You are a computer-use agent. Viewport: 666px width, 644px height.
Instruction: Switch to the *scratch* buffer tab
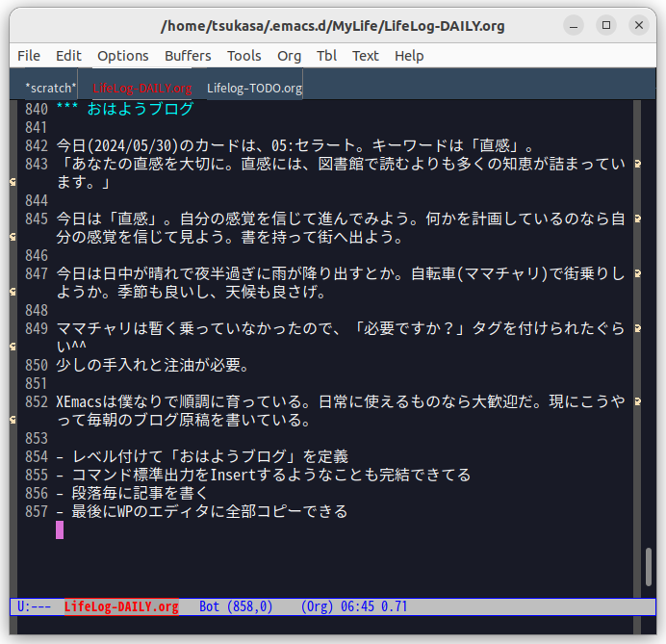51,88
